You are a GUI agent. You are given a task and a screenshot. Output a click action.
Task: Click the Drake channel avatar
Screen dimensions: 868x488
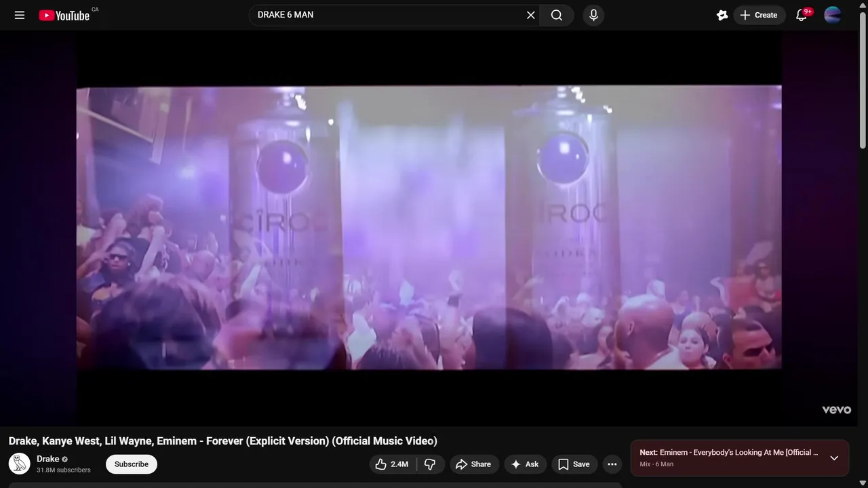click(20, 464)
